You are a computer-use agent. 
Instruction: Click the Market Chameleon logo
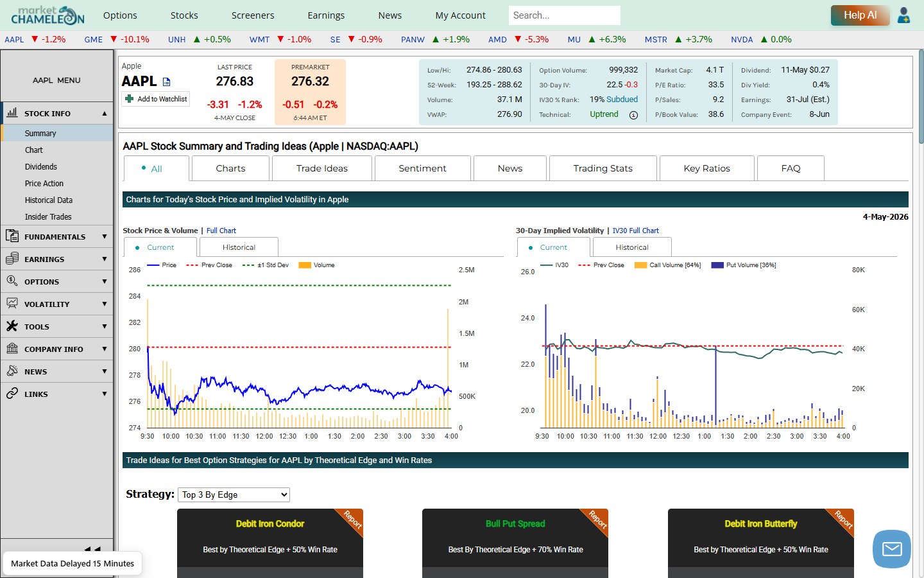[47, 15]
